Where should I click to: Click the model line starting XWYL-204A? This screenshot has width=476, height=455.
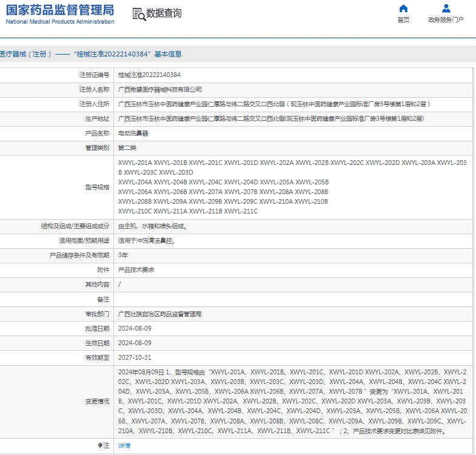223,182
